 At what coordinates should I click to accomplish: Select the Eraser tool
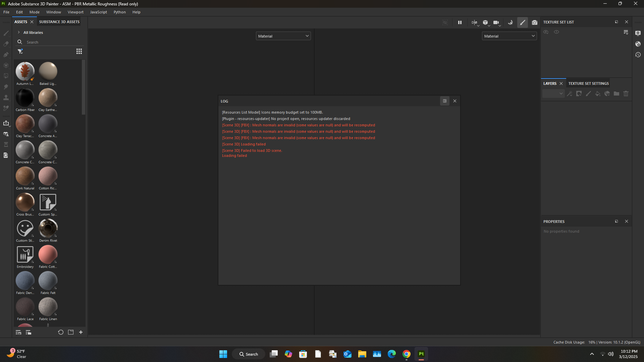tap(6, 44)
